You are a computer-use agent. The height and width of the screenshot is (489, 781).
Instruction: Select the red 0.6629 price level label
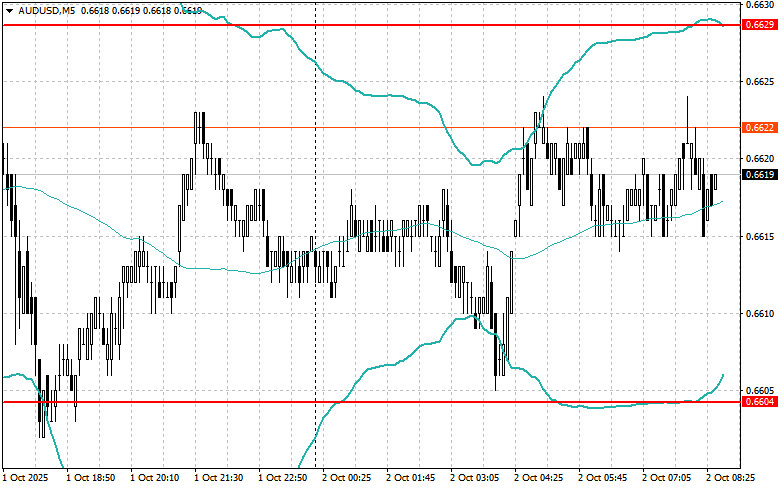click(760, 25)
